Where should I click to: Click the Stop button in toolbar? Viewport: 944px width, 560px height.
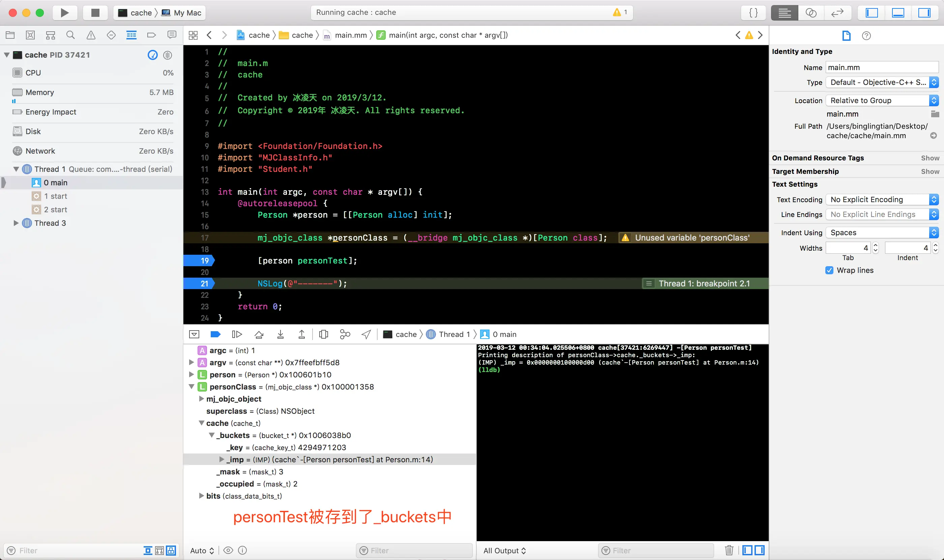(x=95, y=13)
